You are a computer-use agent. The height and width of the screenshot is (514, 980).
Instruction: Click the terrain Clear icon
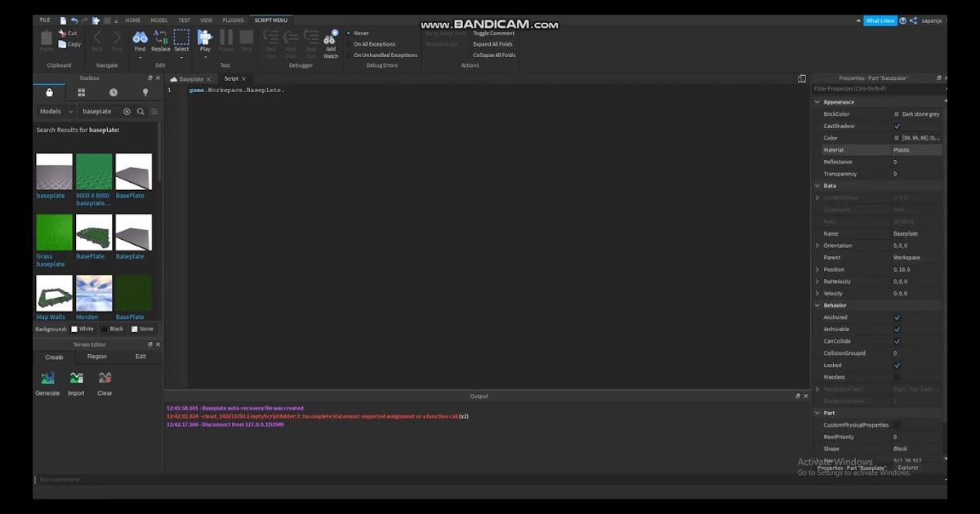pyautogui.click(x=105, y=378)
